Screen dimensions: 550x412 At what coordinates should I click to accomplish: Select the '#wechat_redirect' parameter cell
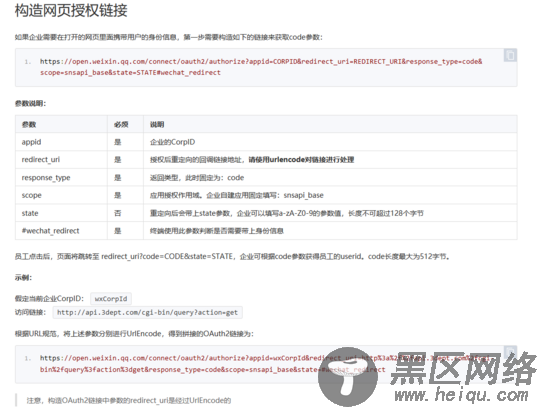(x=61, y=231)
